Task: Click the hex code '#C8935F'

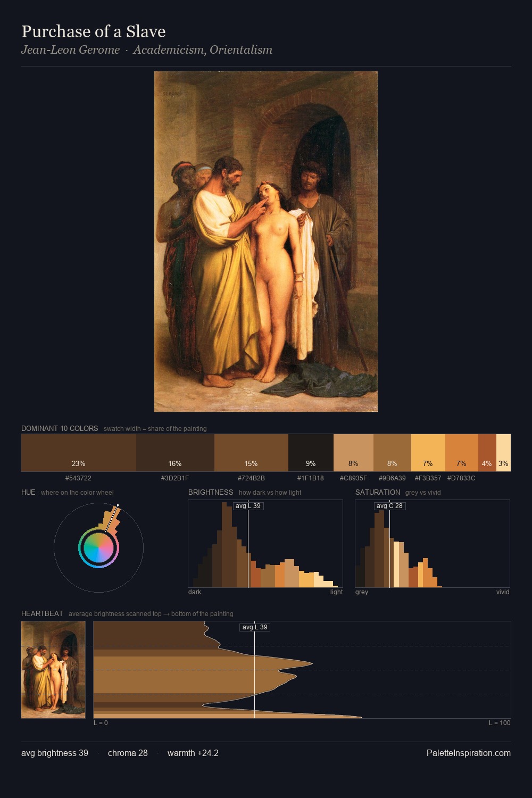Action: (353, 478)
